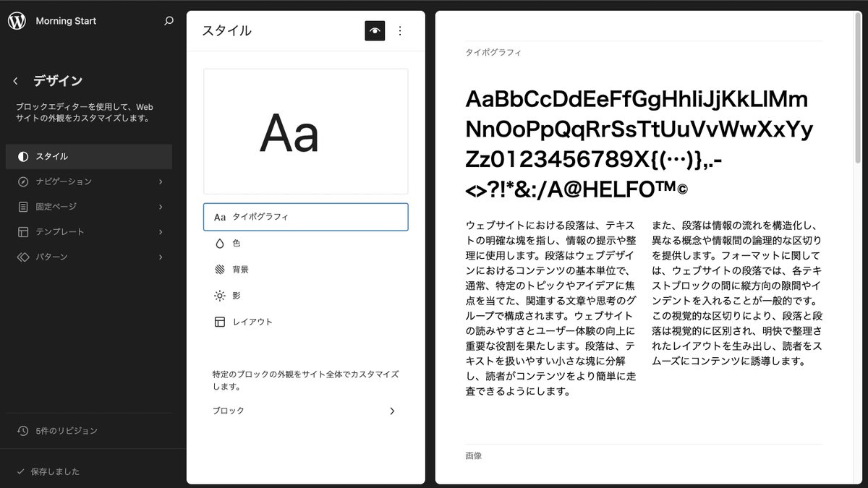The image size is (868, 488).
Task: Toggle the style book eye preview
Action: 373,30
